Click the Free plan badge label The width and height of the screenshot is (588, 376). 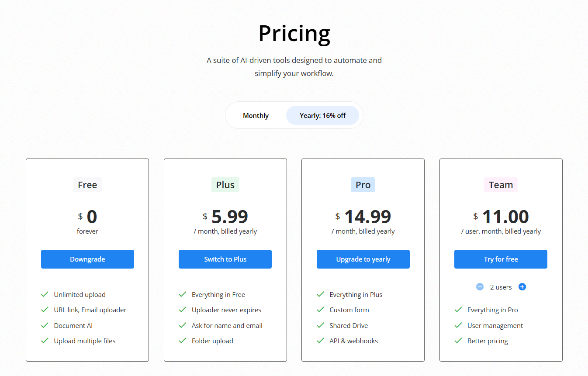click(87, 185)
